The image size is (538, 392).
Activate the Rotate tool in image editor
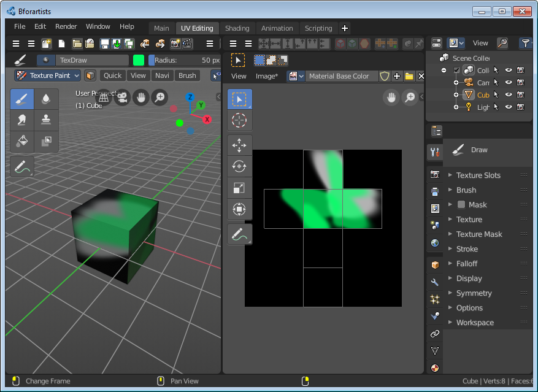click(239, 167)
